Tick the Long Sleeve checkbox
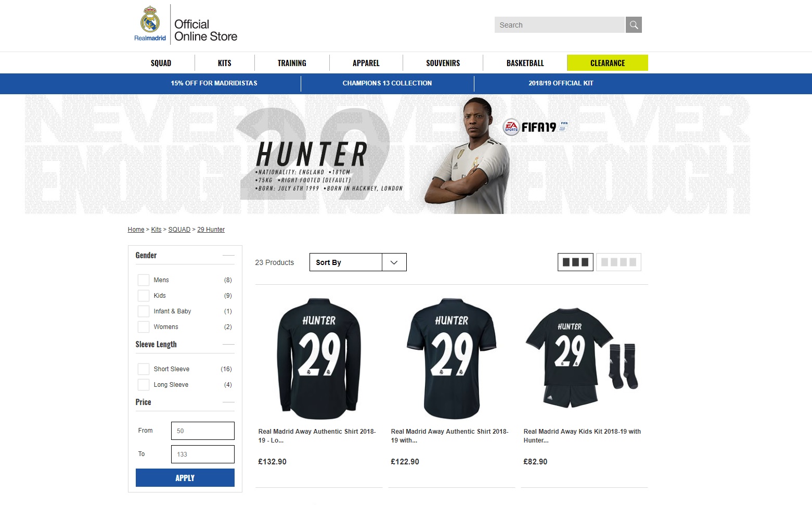Image resolution: width=812 pixels, height=505 pixels. (144, 385)
